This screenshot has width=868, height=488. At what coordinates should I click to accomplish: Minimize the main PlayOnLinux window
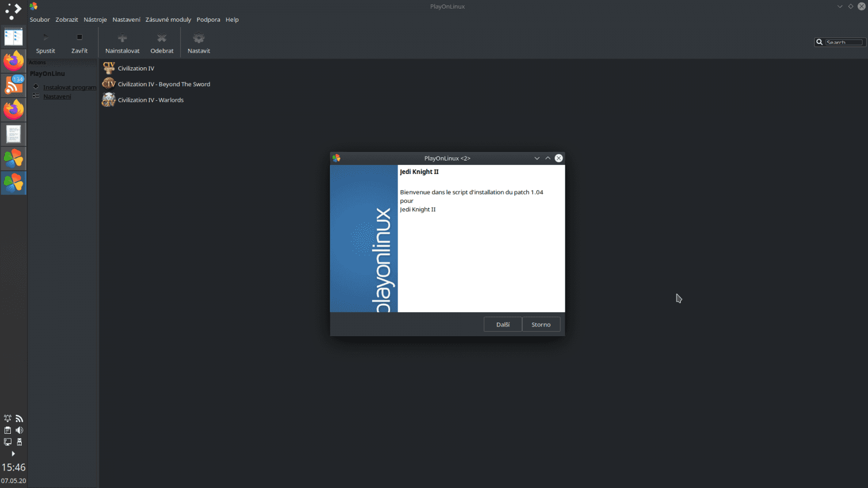840,7
